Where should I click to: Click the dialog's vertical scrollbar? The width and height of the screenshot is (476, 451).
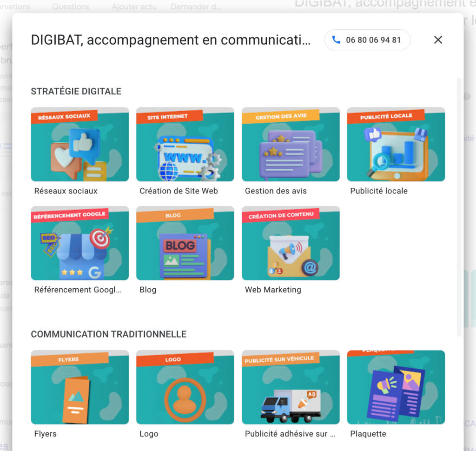pos(459,207)
